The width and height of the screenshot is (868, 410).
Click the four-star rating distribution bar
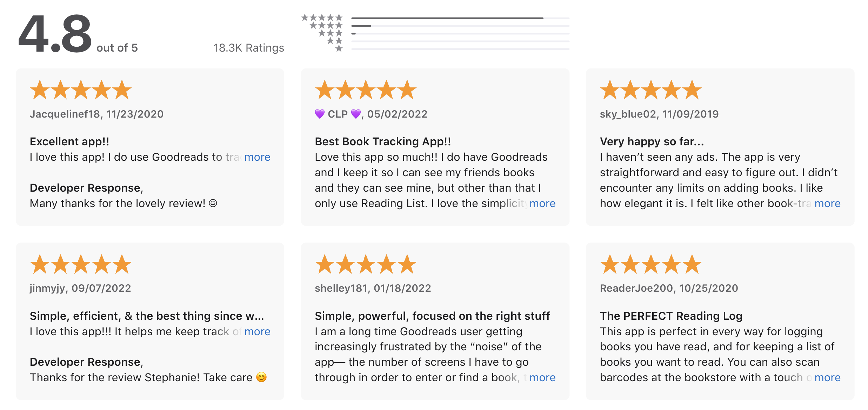tap(460, 26)
